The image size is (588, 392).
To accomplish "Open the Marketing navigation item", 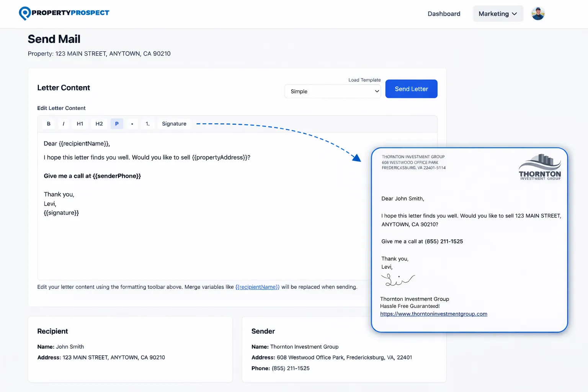I will [498, 13].
